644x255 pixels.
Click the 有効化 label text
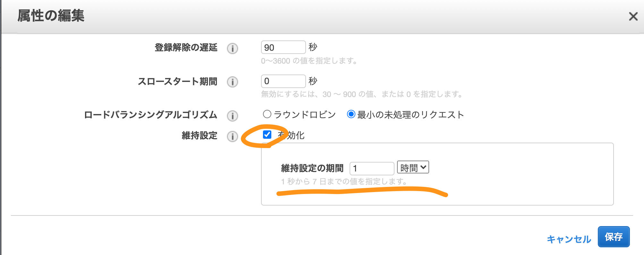tap(291, 135)
